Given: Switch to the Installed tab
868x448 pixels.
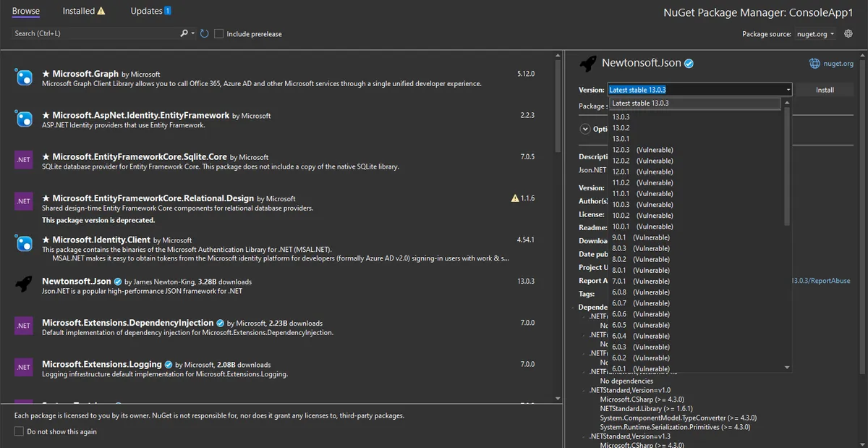Looking at the screenshot, I should (x=79, y=11).
